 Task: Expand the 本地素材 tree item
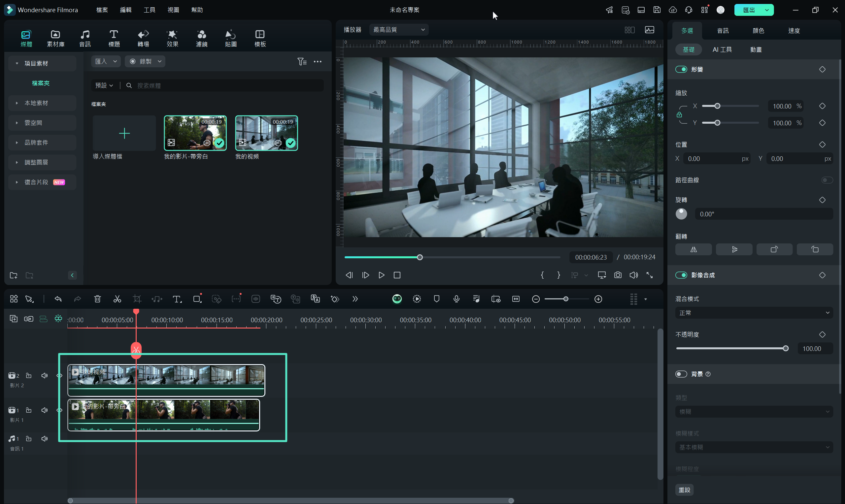coord(42,103)
